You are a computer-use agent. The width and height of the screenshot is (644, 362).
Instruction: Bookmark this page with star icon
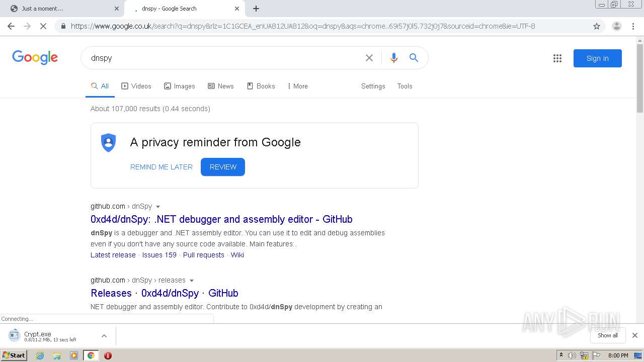pos(597,26)
